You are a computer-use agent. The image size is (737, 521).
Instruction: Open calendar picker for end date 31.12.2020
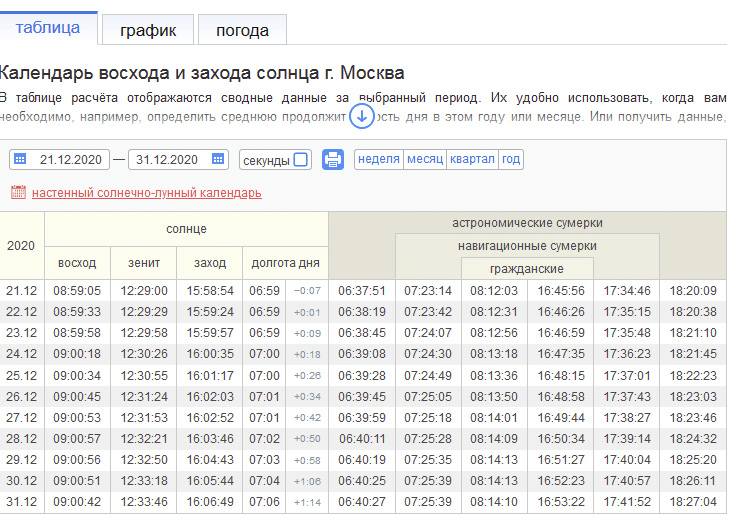pyautogui.click(x=218, y=159)
